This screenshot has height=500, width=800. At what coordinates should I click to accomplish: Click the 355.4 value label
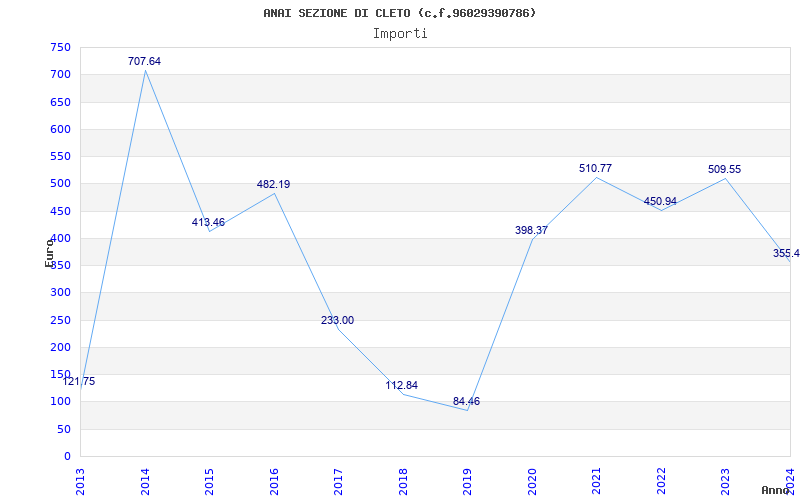tap(786, 254)
